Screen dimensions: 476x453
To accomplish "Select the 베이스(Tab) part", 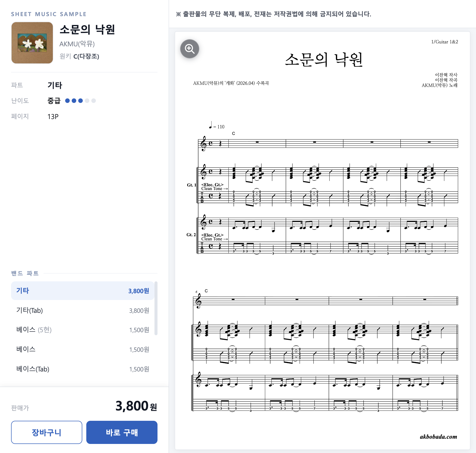I will point(83,369).
